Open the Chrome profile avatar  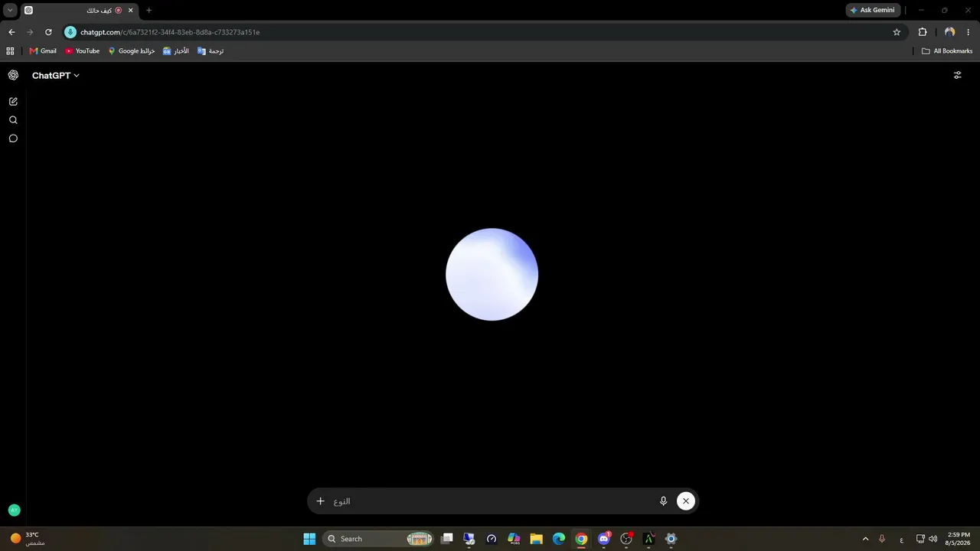pyautogui.click(x=949, y=32)
